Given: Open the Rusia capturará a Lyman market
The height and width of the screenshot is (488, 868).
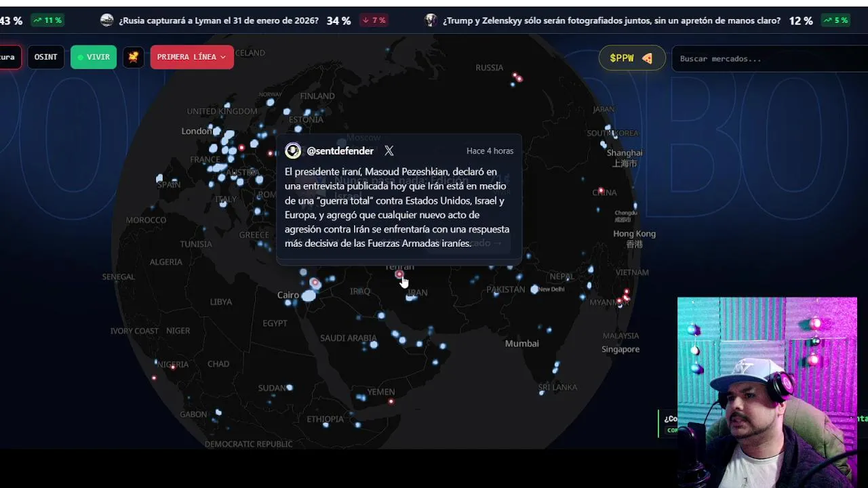Looking at the screenshot, I should pyautogui.click(x=218, y=20).
